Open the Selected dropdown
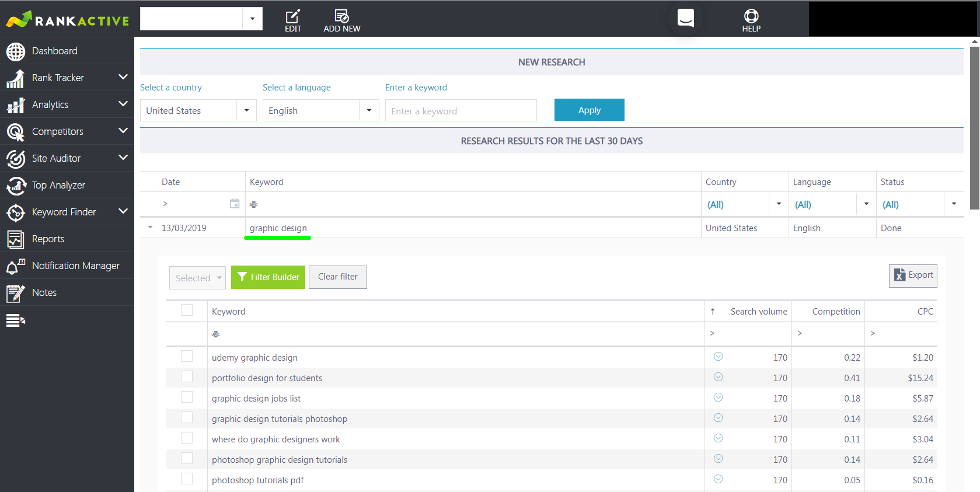 [x=197, y=278]
